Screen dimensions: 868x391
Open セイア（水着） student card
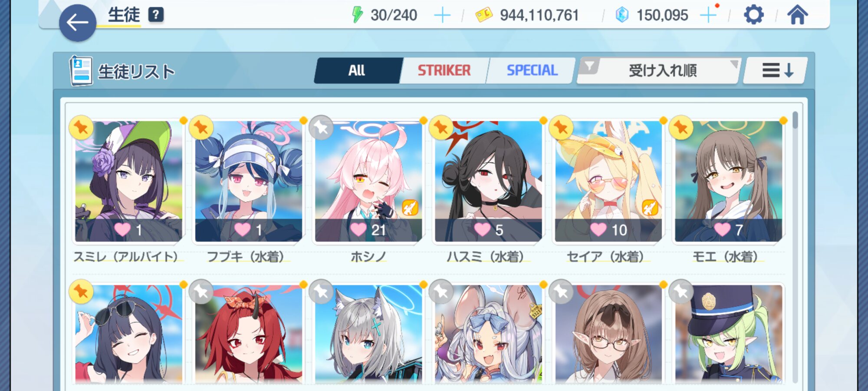pyautogui.click(x=608, y=182)
